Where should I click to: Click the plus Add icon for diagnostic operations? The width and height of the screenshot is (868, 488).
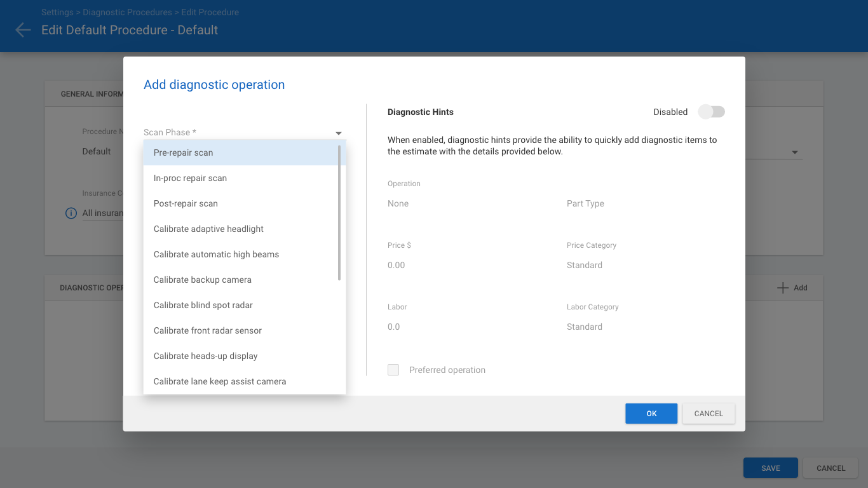(783, 288)
